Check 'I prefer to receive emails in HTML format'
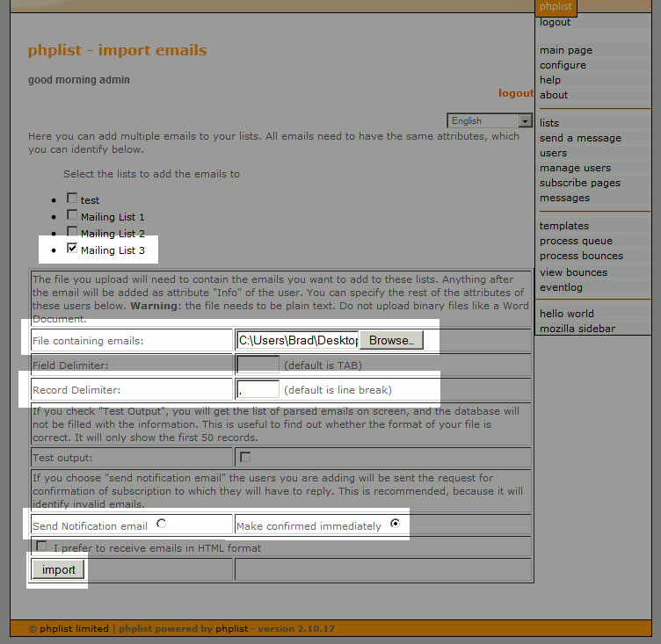Screen dimensions: 661x644 point(41,546)
